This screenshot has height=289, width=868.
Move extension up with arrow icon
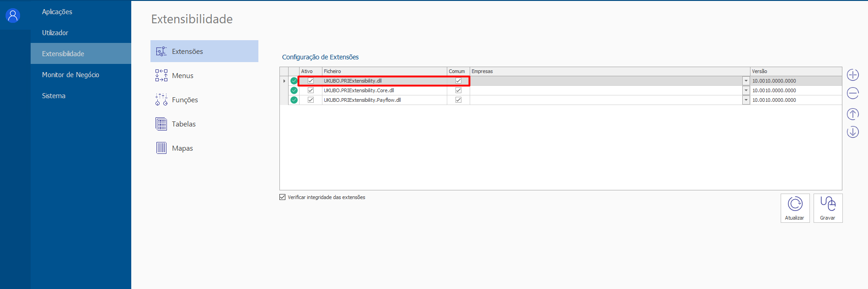tap(852, 114)
